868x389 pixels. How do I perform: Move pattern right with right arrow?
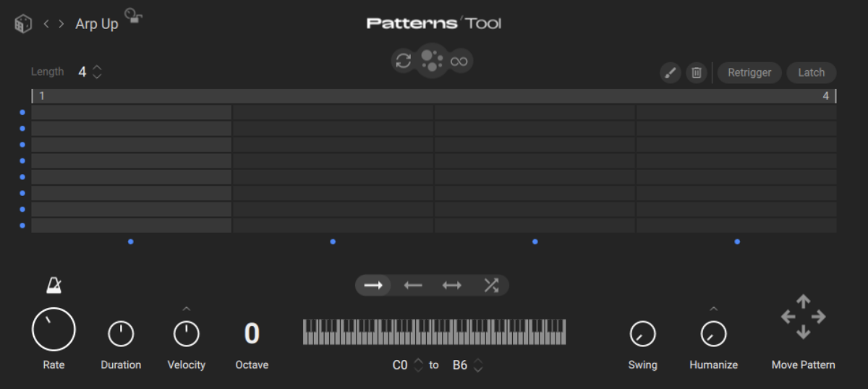pyautogui.click(x=818, y=317)
